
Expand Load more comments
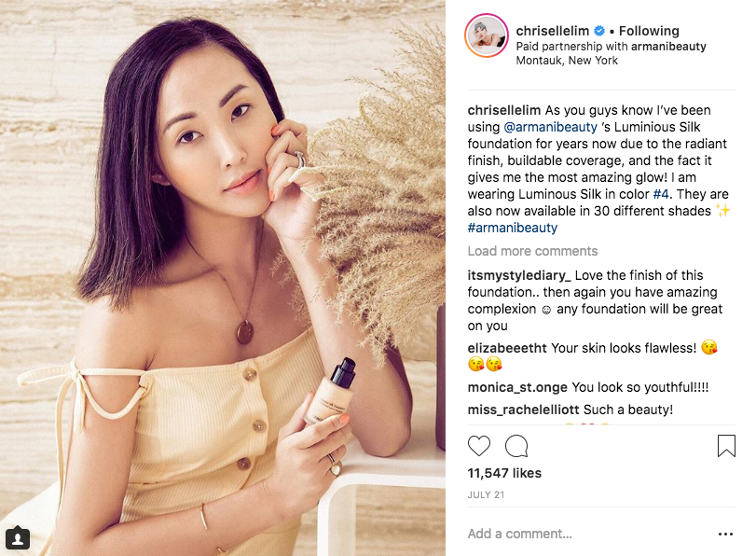[x=532, y=251]
